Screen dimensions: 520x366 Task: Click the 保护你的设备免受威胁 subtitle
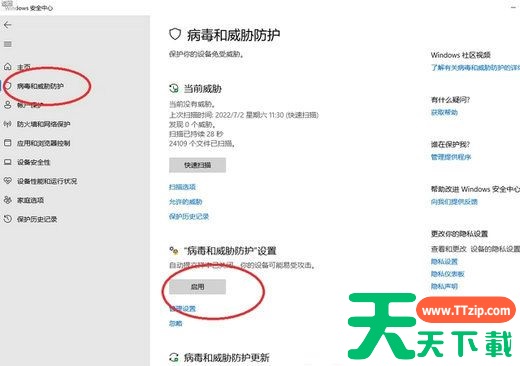click(206, 54)
